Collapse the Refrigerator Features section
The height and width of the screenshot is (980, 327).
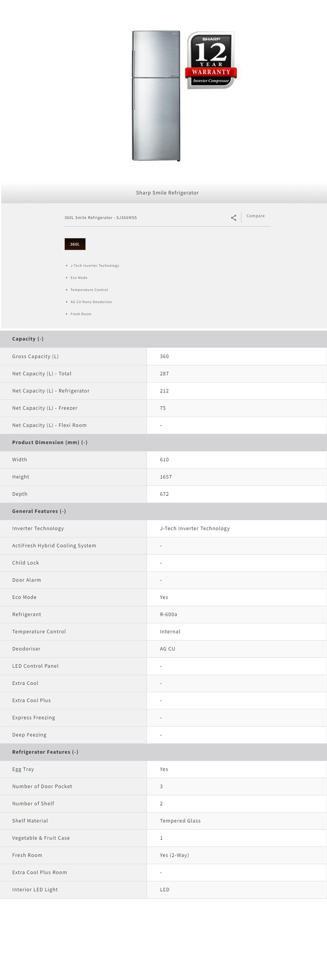click(x=45, y=752)
